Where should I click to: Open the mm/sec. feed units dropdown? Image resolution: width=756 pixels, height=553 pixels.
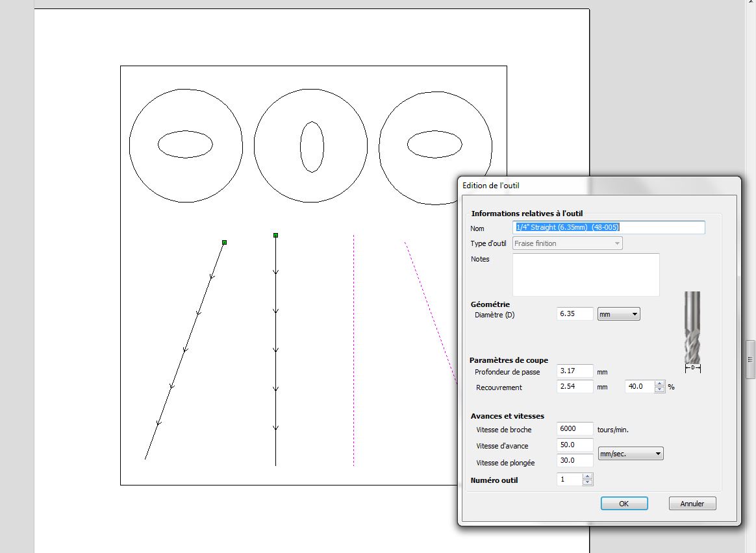coord(631,454)
